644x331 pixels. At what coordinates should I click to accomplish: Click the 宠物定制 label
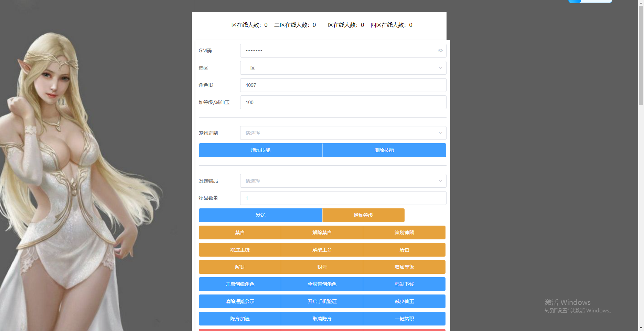click(x=208, y=133)
